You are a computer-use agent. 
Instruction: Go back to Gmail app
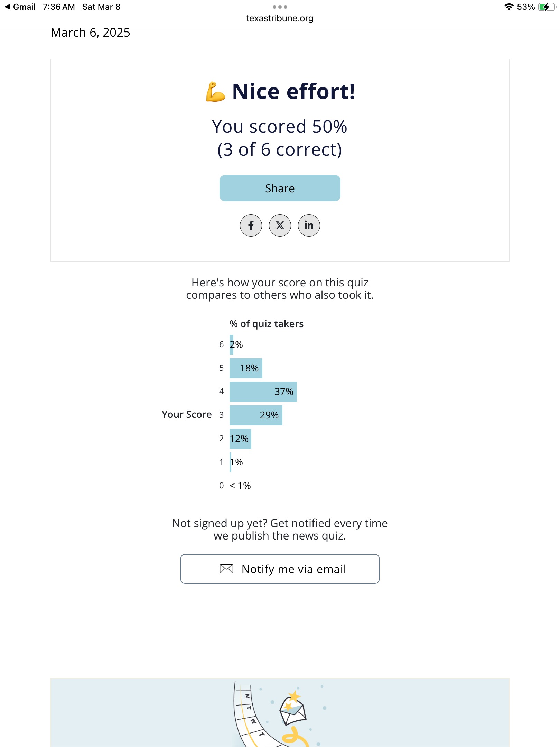pos(20,7)
